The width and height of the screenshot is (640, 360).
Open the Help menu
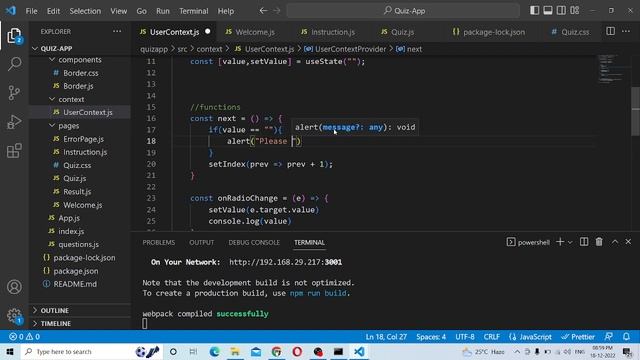coord(226,11)
